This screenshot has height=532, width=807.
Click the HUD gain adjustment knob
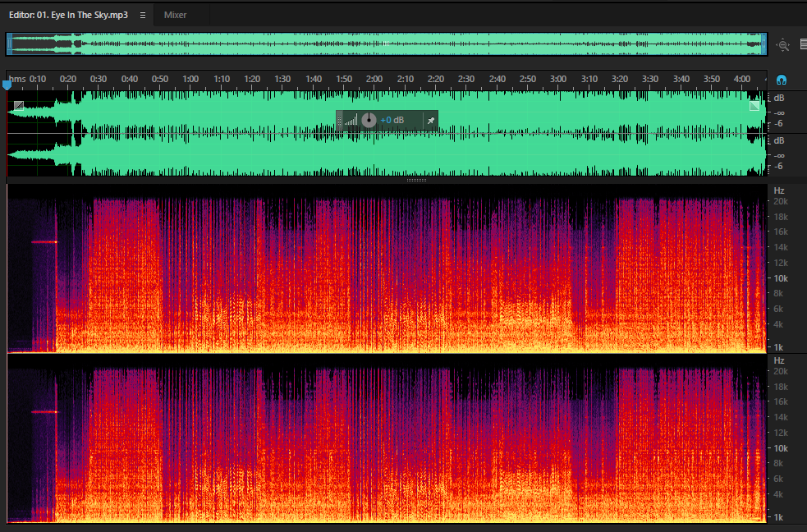(x=369, y=121)
